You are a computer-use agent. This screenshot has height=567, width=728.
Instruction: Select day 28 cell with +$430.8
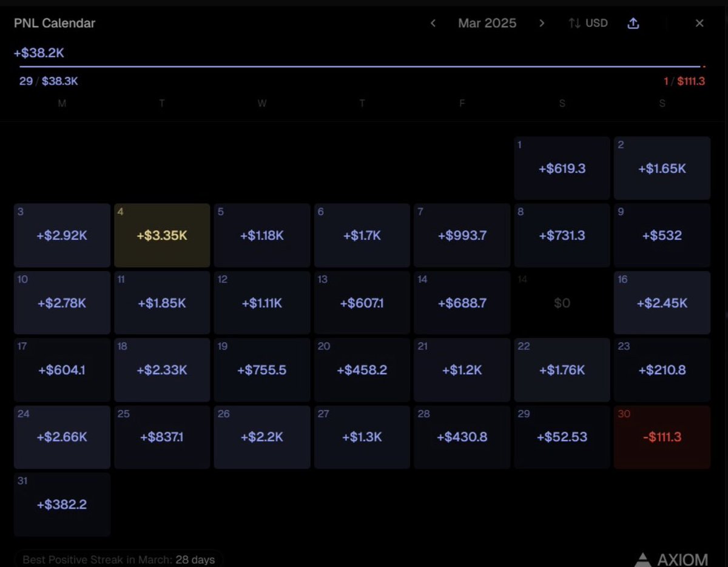coord(462,437)
